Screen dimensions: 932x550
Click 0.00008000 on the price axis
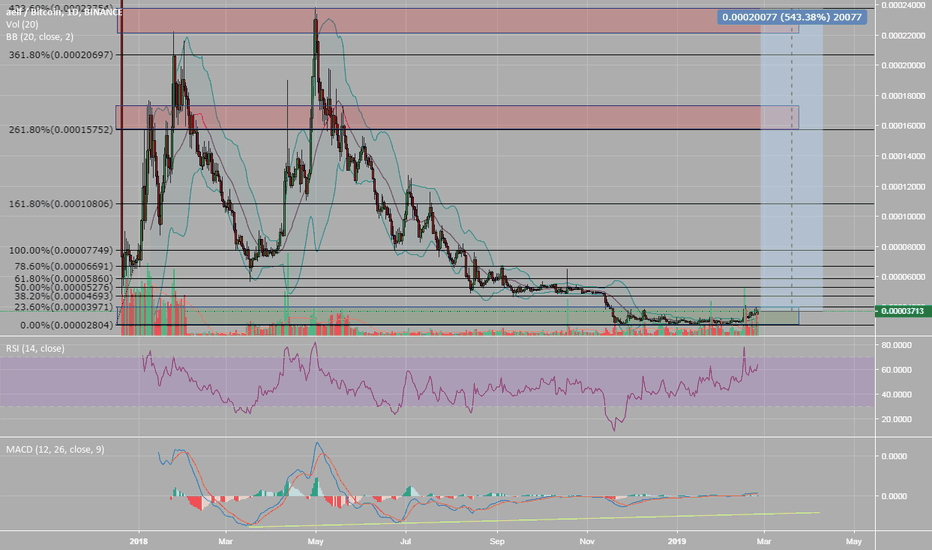click(x=903, y=247)
